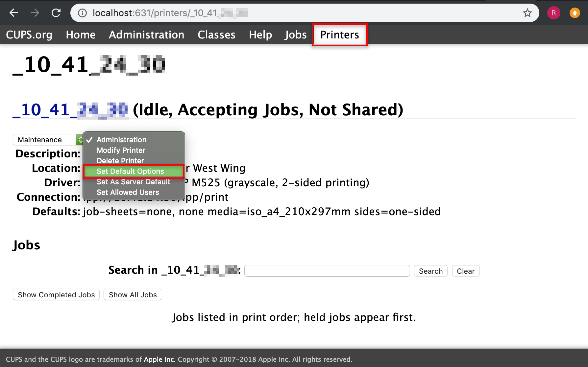Click the browser back arrow
Screen dimensions: 588x367
coord(14,13)
